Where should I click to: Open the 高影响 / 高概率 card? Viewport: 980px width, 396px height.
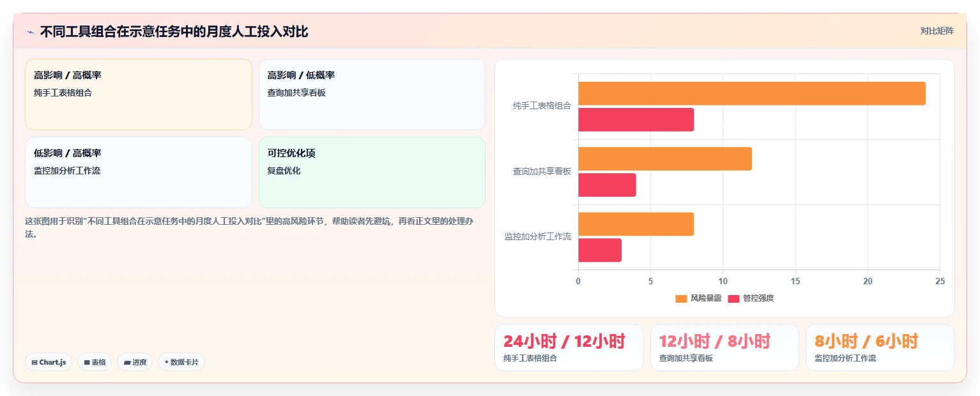point(139,95)
